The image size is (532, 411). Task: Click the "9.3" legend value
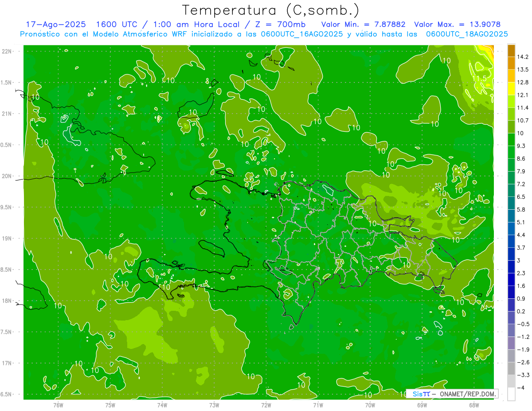point(521,146)
